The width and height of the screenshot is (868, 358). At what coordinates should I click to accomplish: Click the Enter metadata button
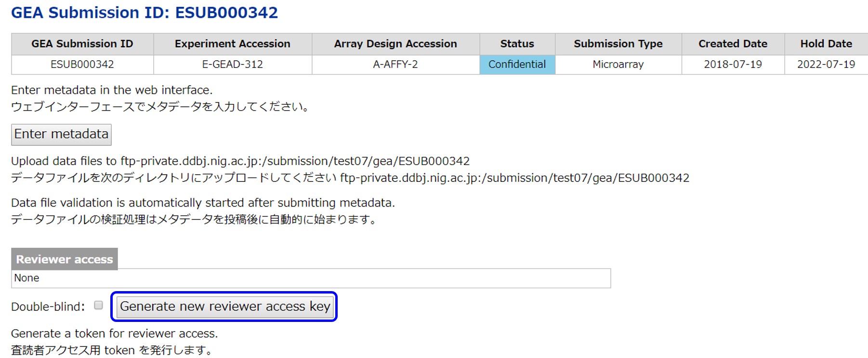click(x=61, y=134)
